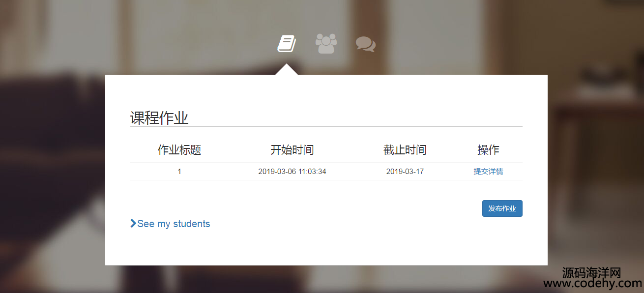Click start time 2019-03-06 11:03:34
Image resolution: width=644 pixels, height=293 pixels.
[x=292, y=172]
